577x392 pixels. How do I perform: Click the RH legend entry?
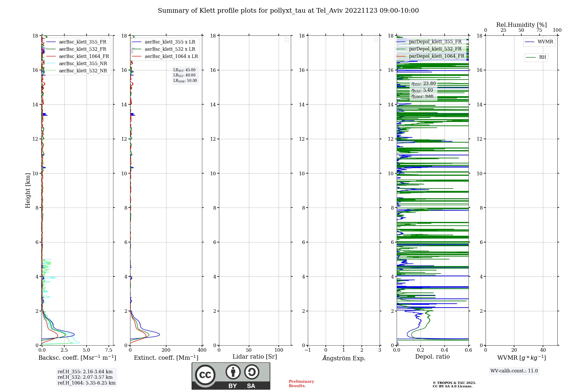(536, 57)
